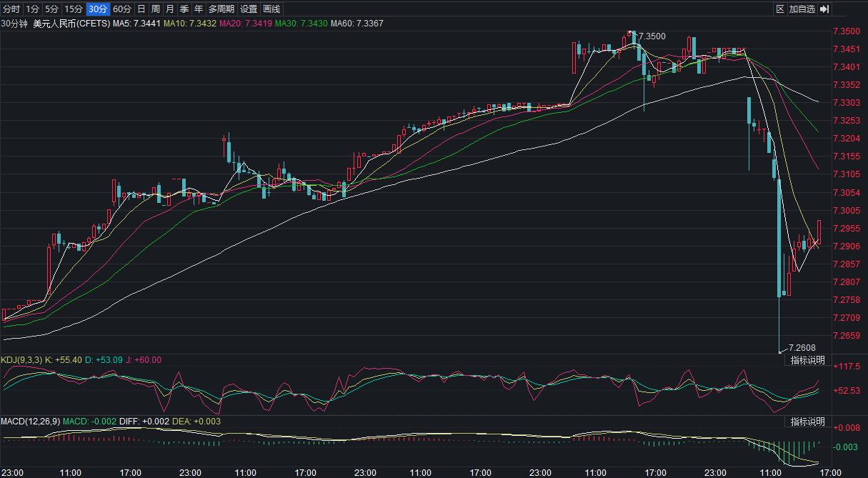Click the +117.5 KDJ axis label
This screenshot has height=478, width=868.
(847, 365)
